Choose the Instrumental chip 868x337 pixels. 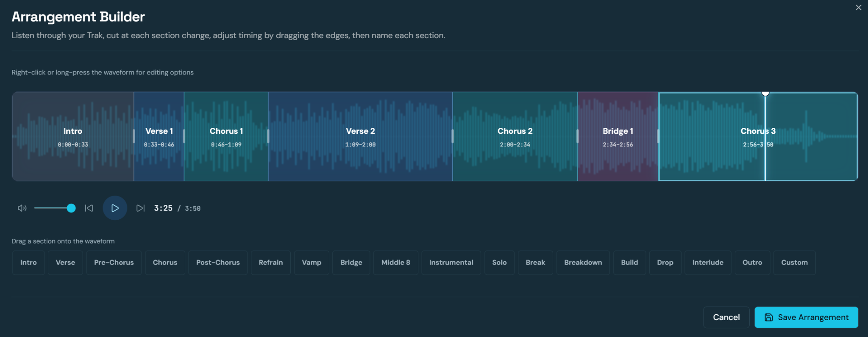click(x=451, y=262)
